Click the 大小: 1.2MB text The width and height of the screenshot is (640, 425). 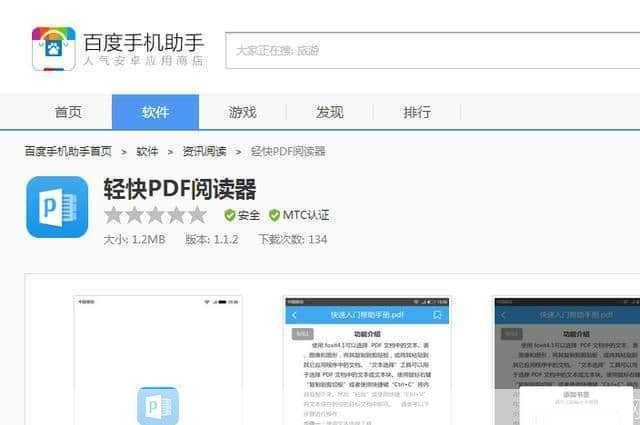(134, 239)
